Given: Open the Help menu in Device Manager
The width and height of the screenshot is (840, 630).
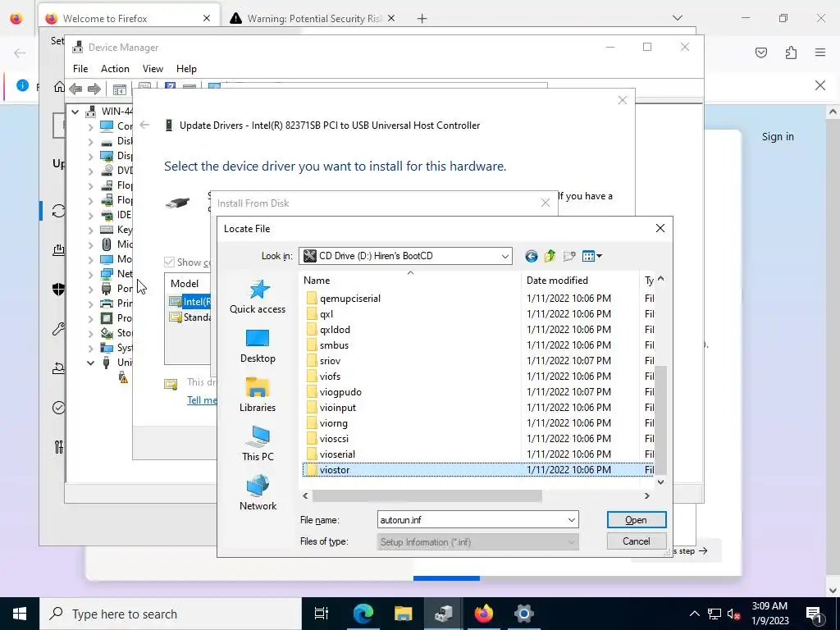Looking at the screenshot, I should [186, 69].
